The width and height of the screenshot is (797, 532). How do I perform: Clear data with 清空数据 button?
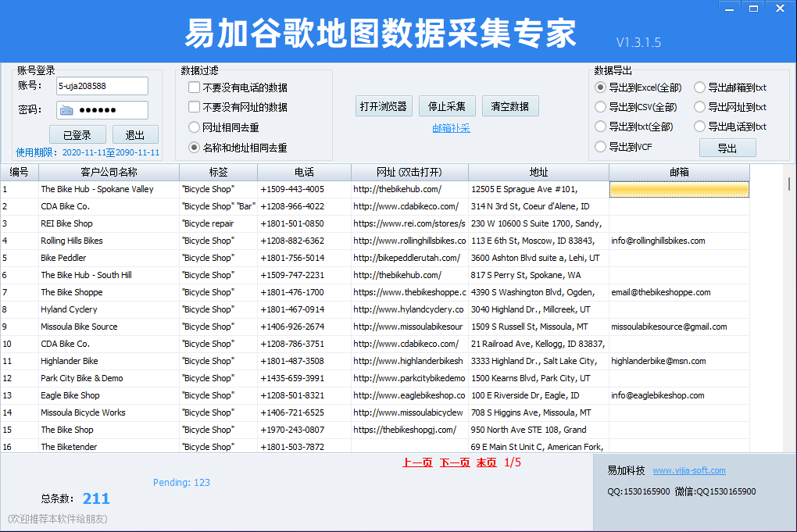pyautogui.click(x=509, y=106)
